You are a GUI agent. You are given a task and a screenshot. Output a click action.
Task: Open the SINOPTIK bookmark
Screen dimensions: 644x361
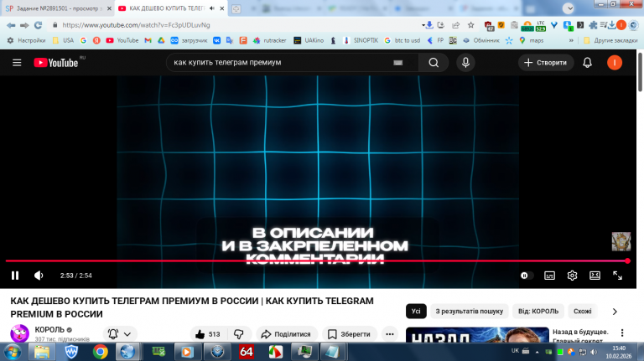[x=361, y=40]
